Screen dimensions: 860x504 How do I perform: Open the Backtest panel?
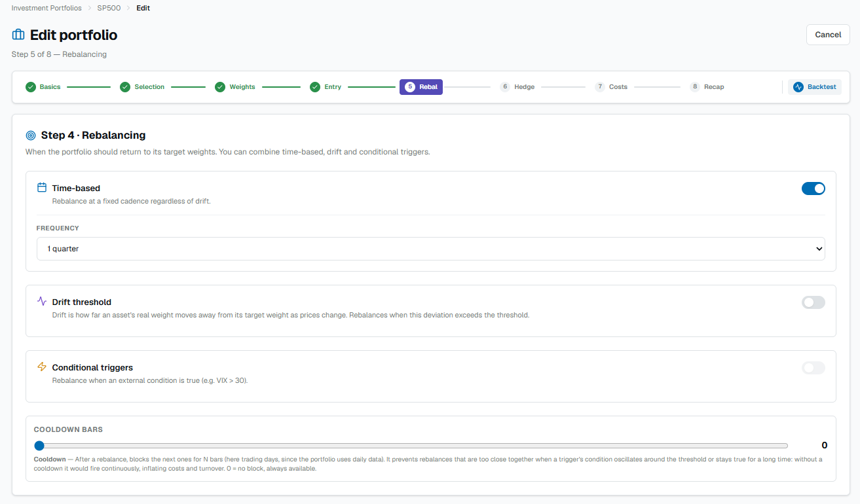point(815,87)
